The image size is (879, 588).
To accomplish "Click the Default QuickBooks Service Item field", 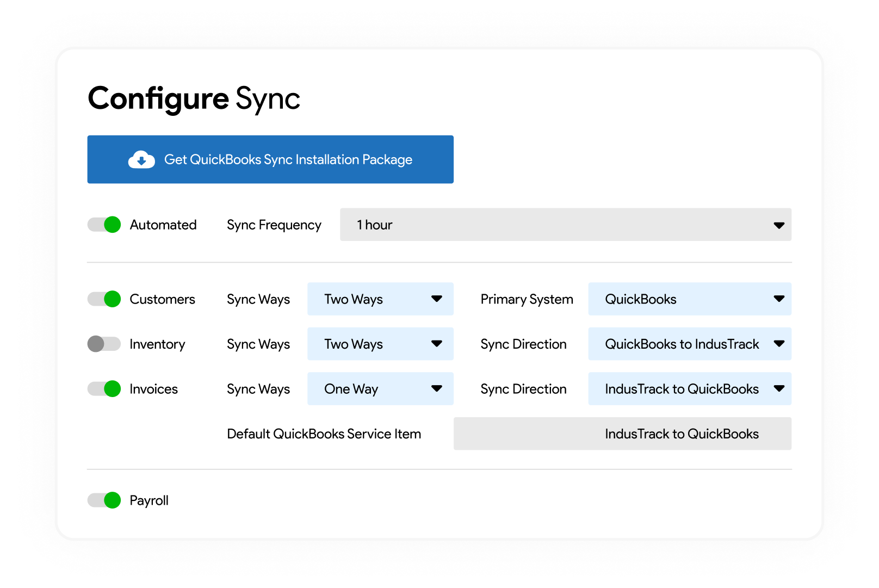I will click(x=622, y=434).
